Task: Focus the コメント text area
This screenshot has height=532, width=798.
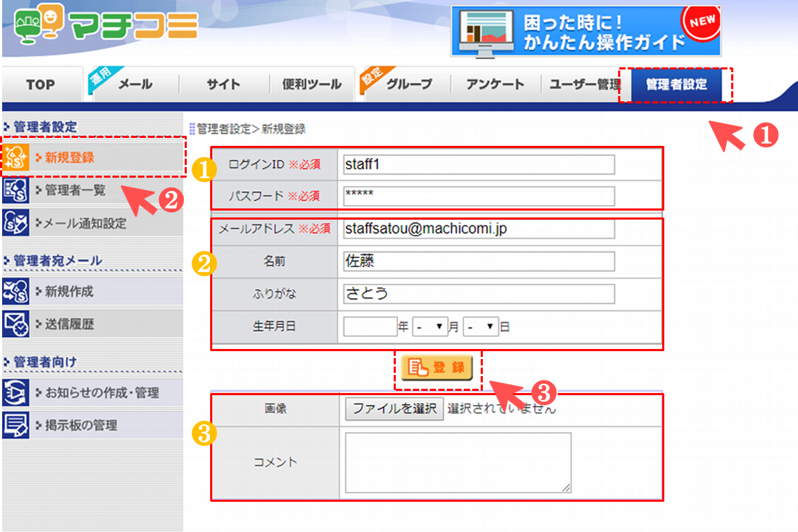Action: click(458, 463)
